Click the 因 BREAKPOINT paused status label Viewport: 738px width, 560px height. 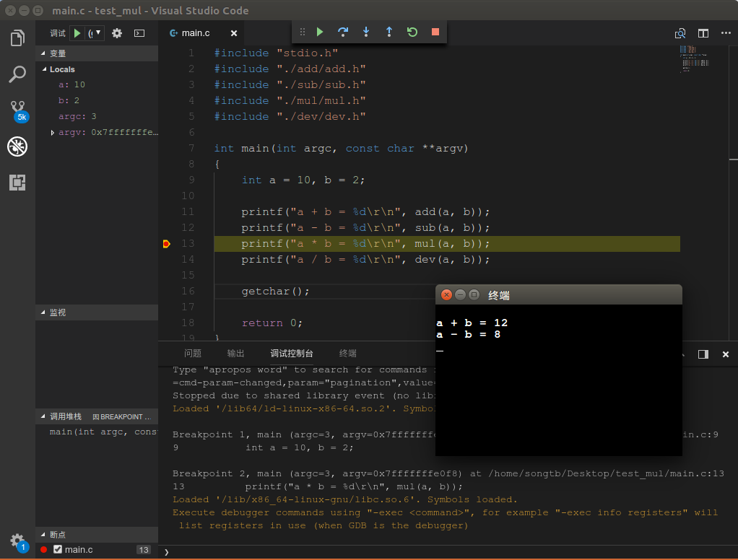pos(121,416)
